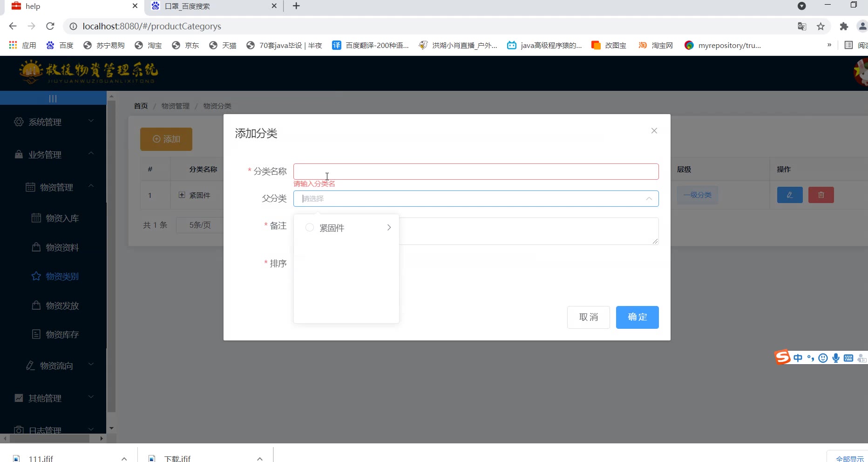Viewport: 868px width, 462px height.
Task: Open the browser profile avatar icon
Action: pyautogui.click(x=862, y=27)
